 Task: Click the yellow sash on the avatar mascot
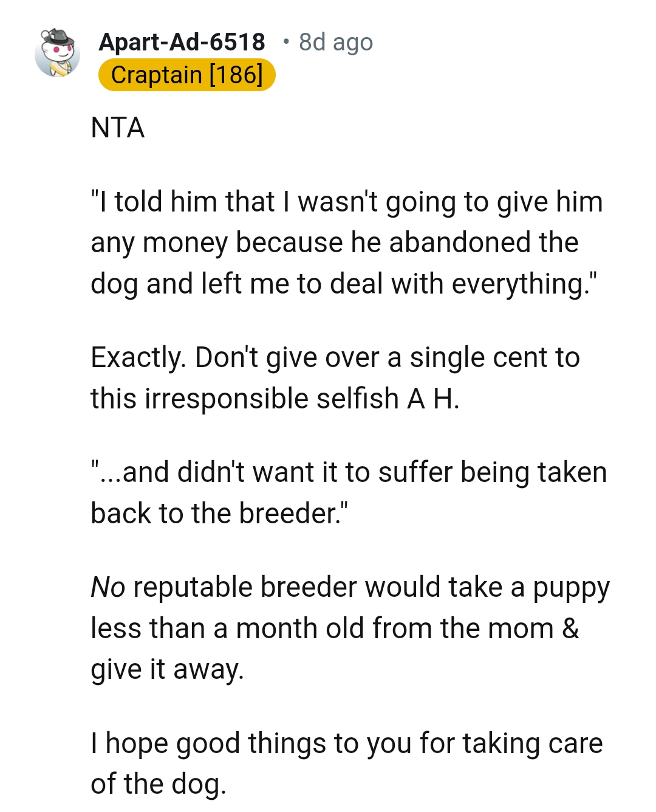pyautogui.click(x=59, y=67)
